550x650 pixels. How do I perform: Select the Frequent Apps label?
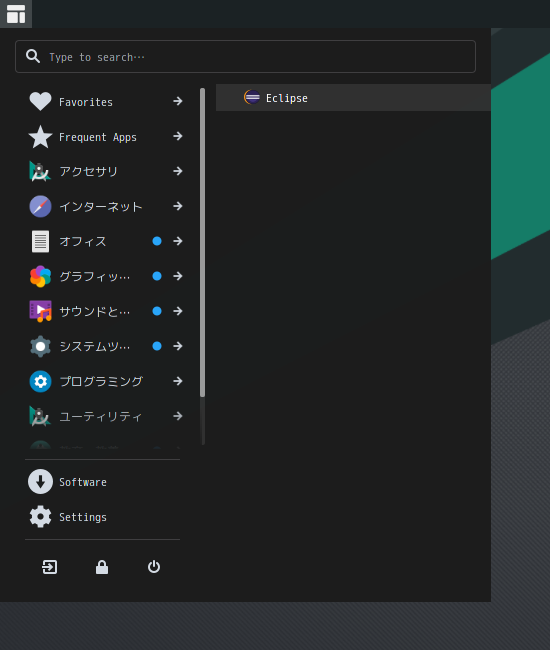pyautogui.click(x=98, y=137)
